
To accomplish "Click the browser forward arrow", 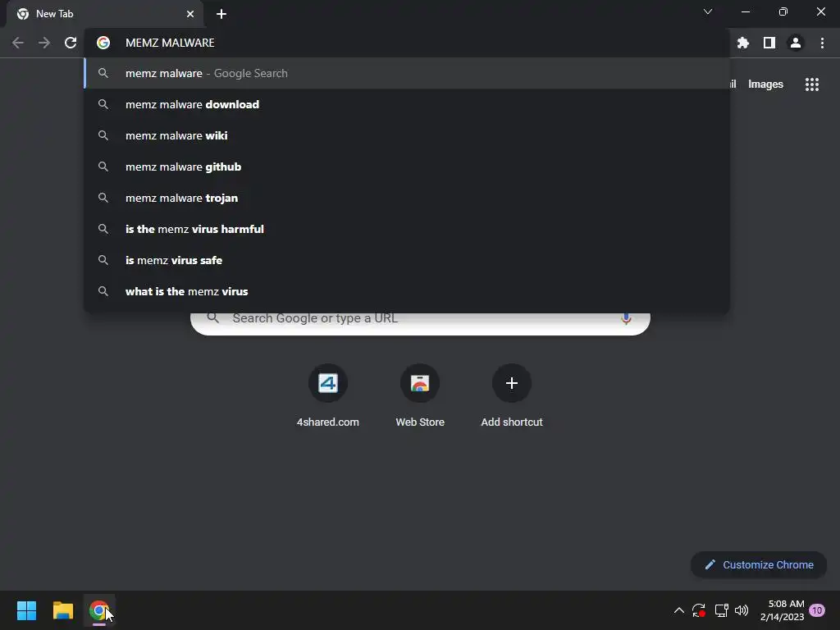I will tap(44, 43).
